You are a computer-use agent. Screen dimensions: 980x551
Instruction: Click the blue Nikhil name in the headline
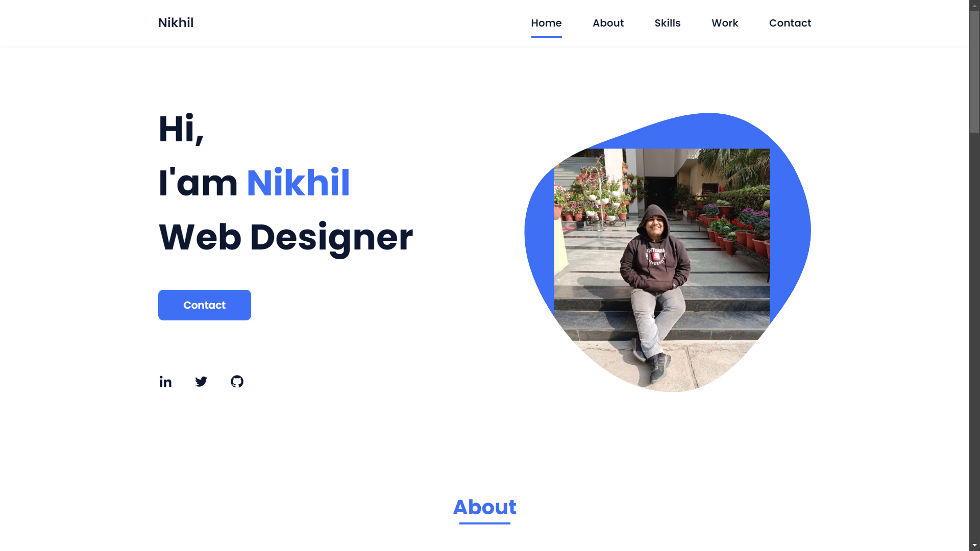click(x=298, y=183)
